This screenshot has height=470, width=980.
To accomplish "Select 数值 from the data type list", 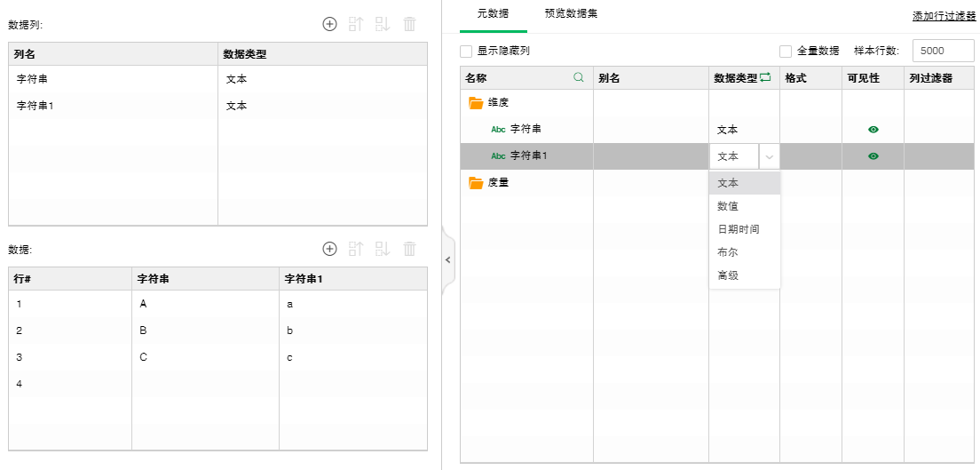I will click(x=728, y=206).
